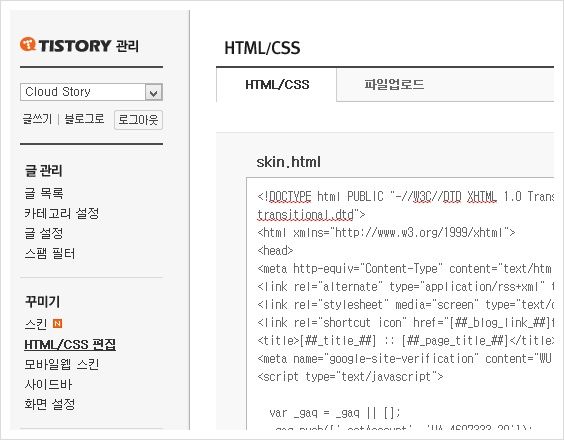Click the link rel="alternate" line
This screenshot has width=564, height=440.
click(405, 286)
